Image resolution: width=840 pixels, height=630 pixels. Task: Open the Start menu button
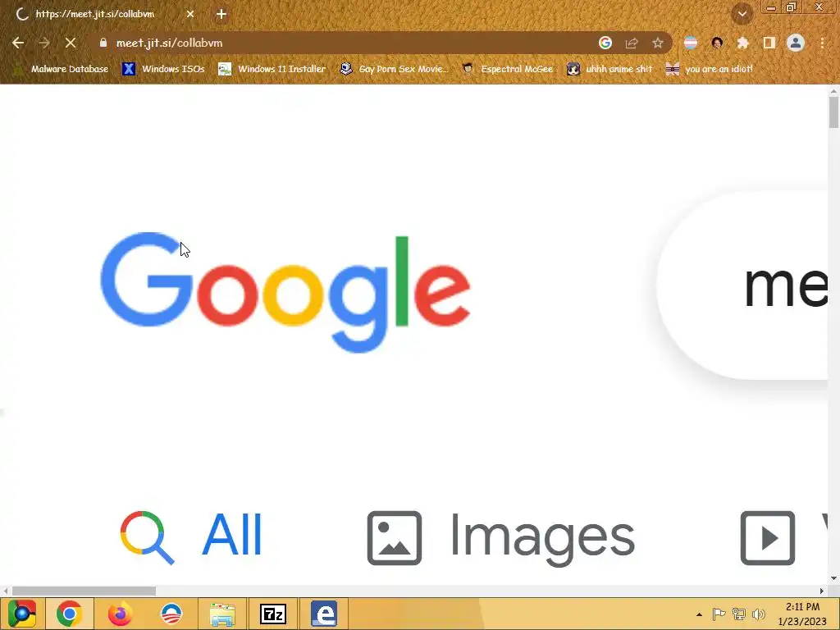point(21,614)
